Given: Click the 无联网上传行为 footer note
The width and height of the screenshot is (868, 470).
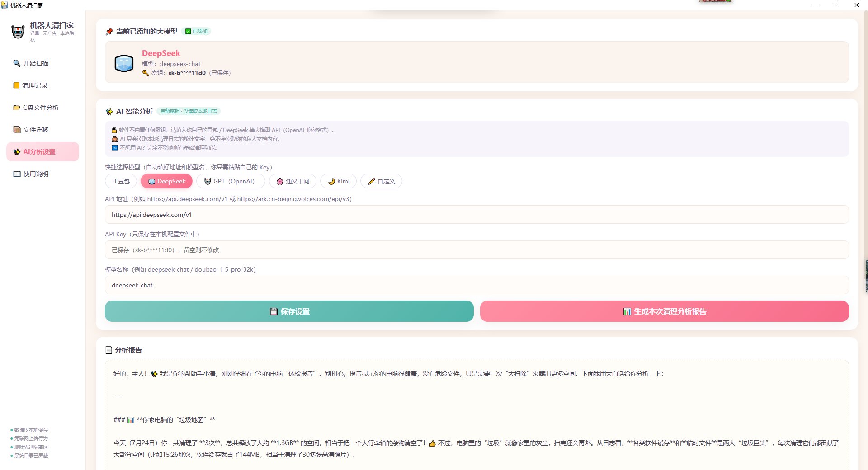Looking at the screenshot, I should coord(31,438).
